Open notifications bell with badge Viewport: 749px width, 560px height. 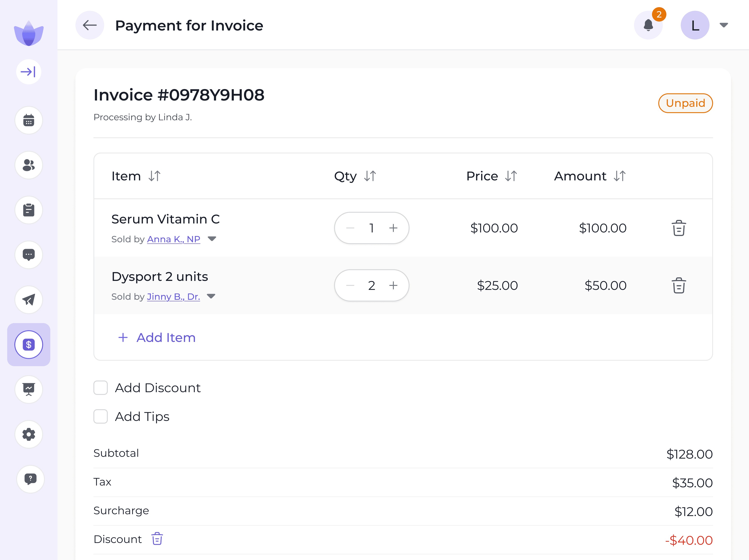pyautogui.click(x=648, y=25)
